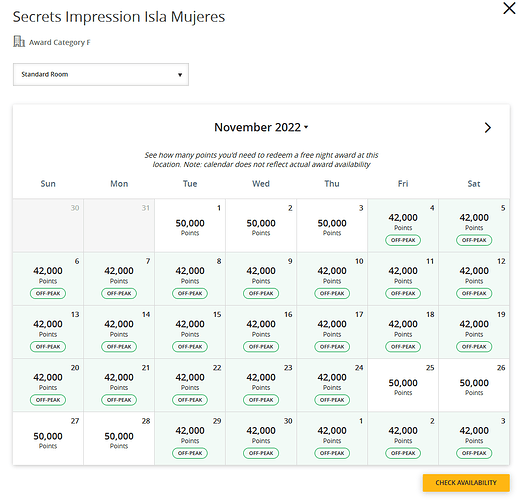Viewport: 519px width, 500px height.
Task: Click the Award Category F label
Action: tap(60, 42)
